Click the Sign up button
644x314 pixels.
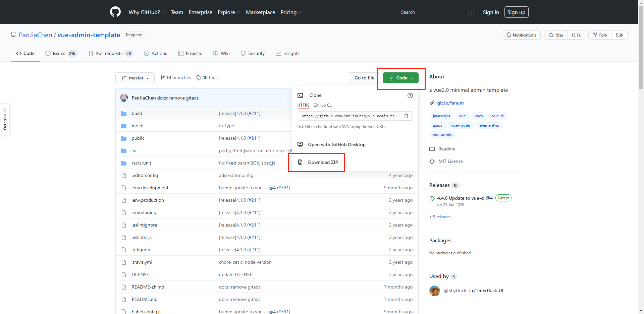(x=516, y=12)
